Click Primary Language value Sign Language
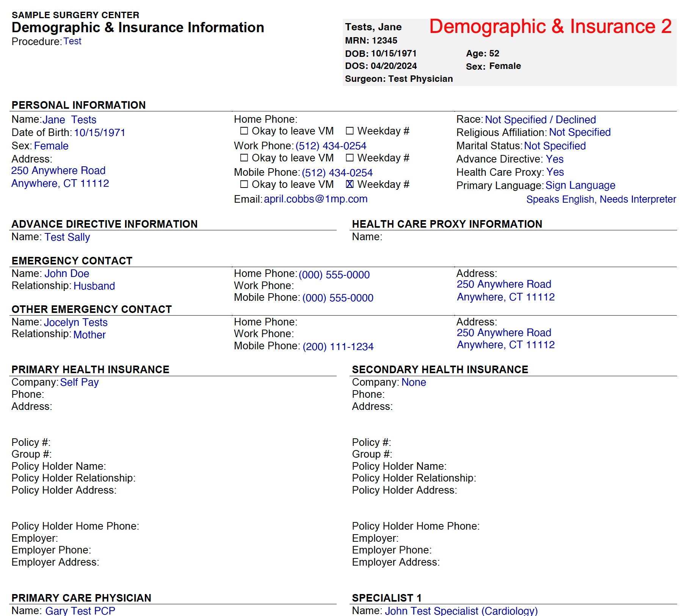This screenshot has height=616, width=687. [x=580, y=185]
